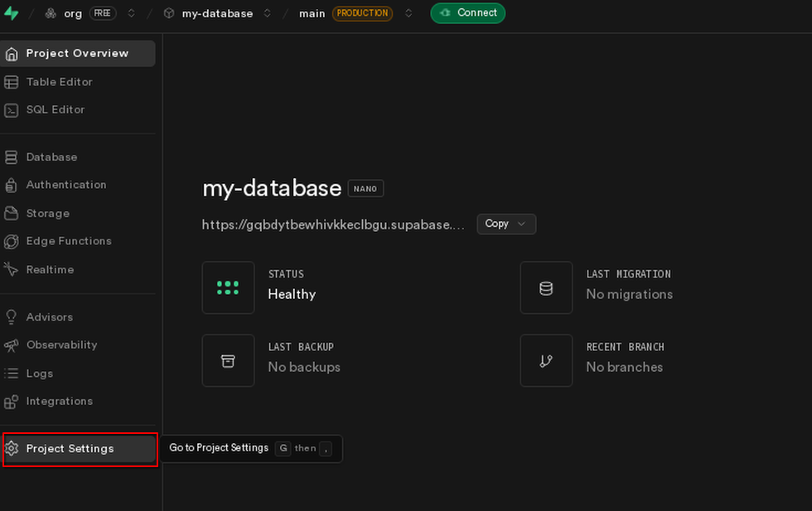Click the STATUS label
812x511 pixels.
[x=286, y=274]
